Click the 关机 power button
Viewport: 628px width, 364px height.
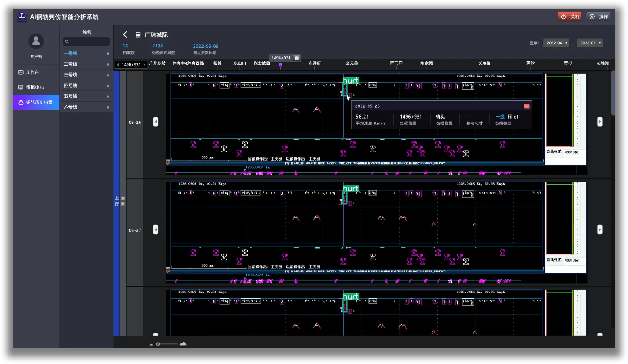[569, 17]
